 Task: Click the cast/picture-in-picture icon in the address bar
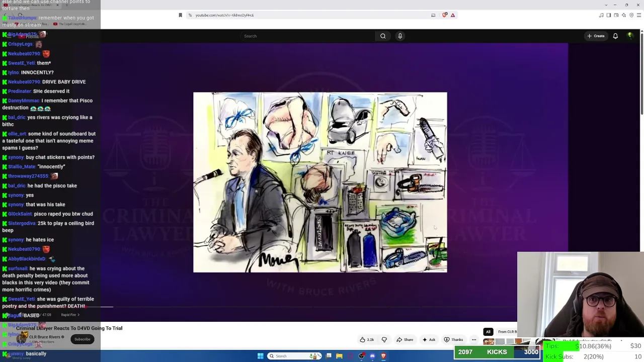(433, 15)
